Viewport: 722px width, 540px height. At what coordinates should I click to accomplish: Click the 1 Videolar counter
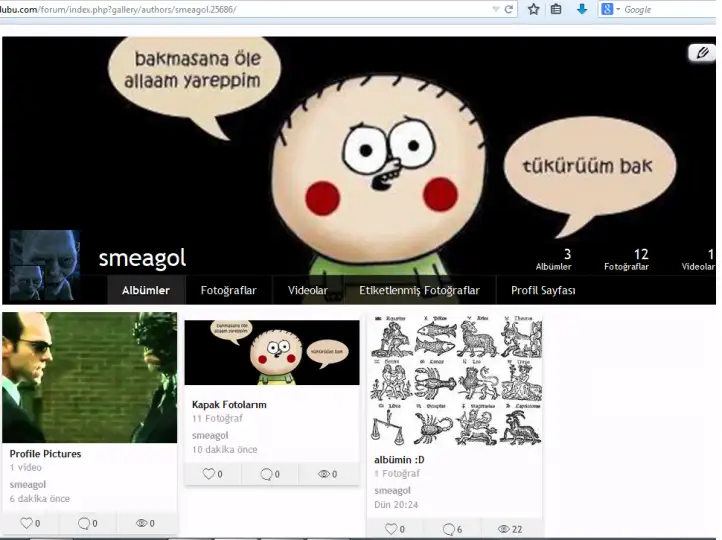click(698, 260)
